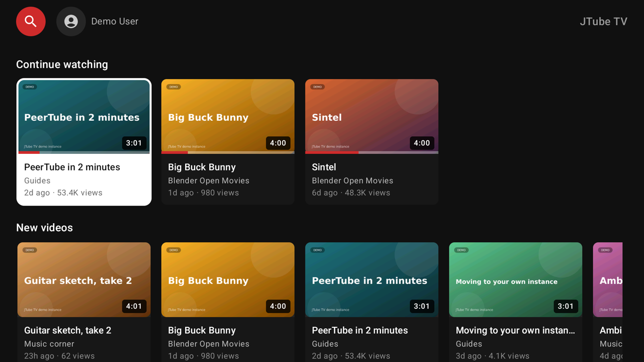Select PeerTube in 2 minutes title under New videos

click(360, 330)
